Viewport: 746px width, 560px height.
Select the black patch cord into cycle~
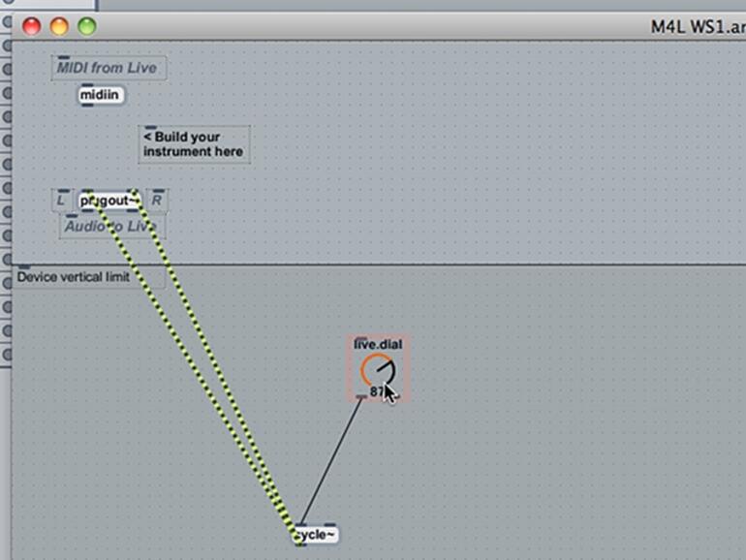(331, 460)
